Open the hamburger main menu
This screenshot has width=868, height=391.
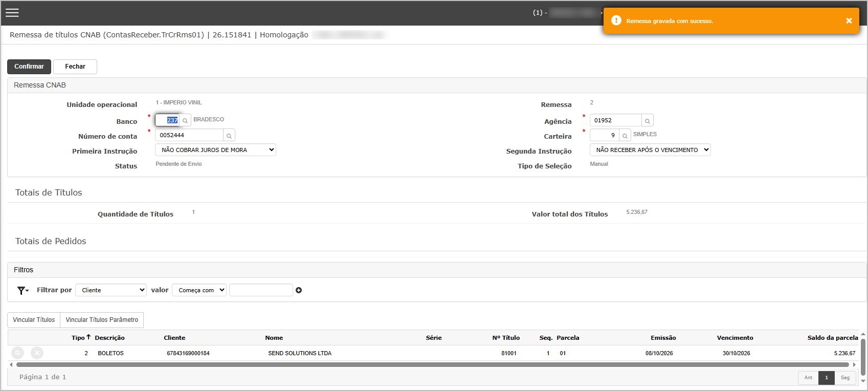coord(12,13)
